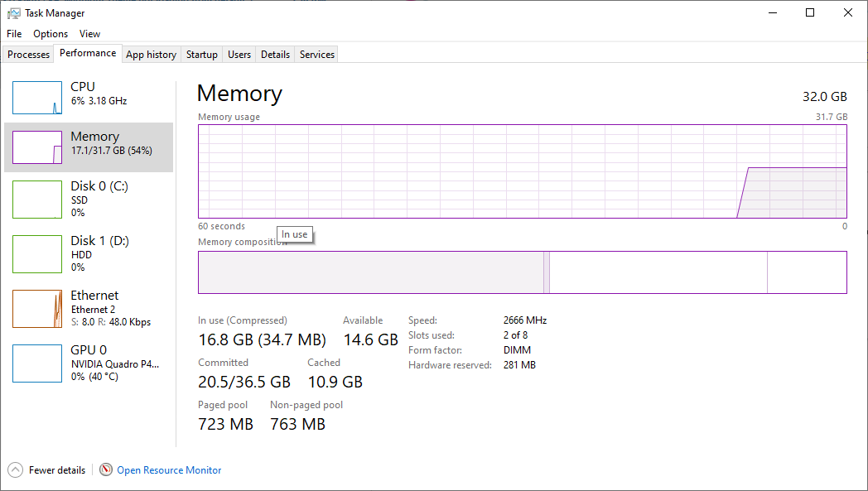Switch to the Services tab
This screenshot has width=868, height=491.
coord(316,54)
